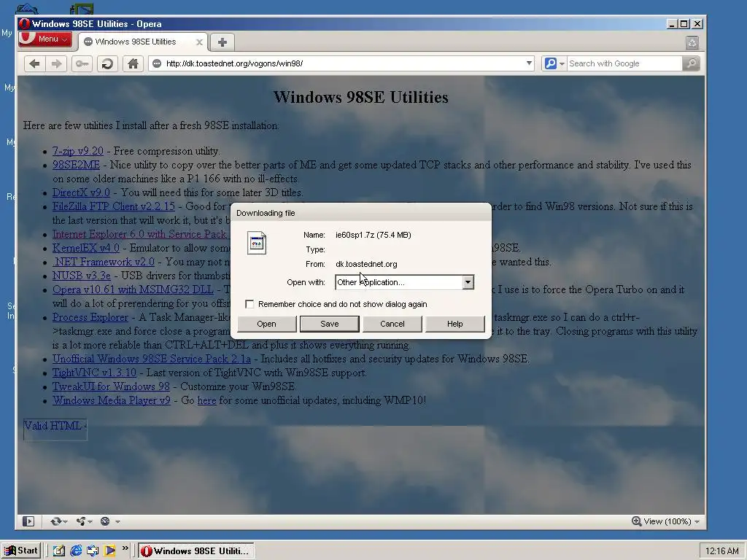Click the URL address field

point(343,63)
